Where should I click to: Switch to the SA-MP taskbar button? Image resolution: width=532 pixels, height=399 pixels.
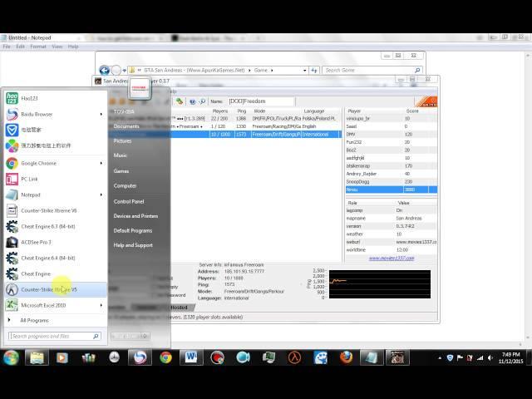coord(397,357)
